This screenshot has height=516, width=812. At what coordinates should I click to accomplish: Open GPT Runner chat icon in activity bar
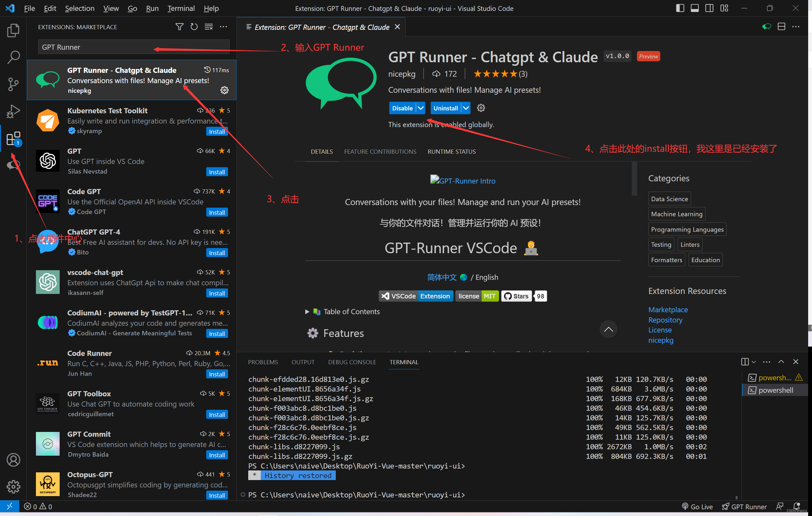point(13,165)
